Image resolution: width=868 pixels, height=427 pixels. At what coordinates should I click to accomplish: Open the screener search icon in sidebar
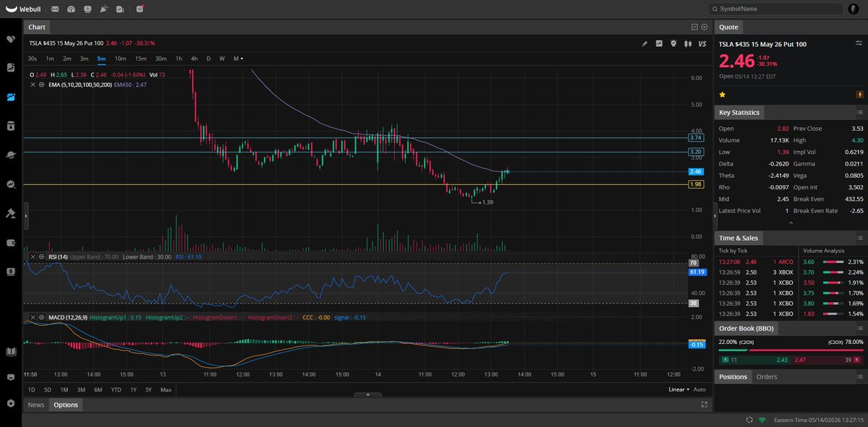point(11,184)
